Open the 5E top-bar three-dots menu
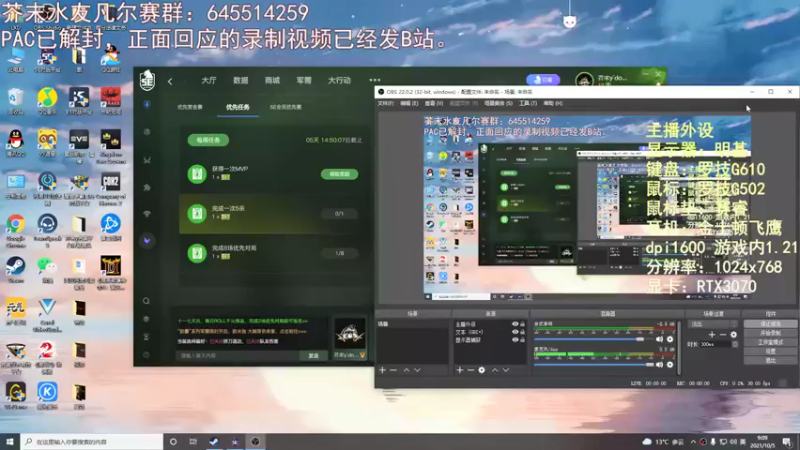The width and height of the screenshot is (800, 450). click(x=374, y=80)
